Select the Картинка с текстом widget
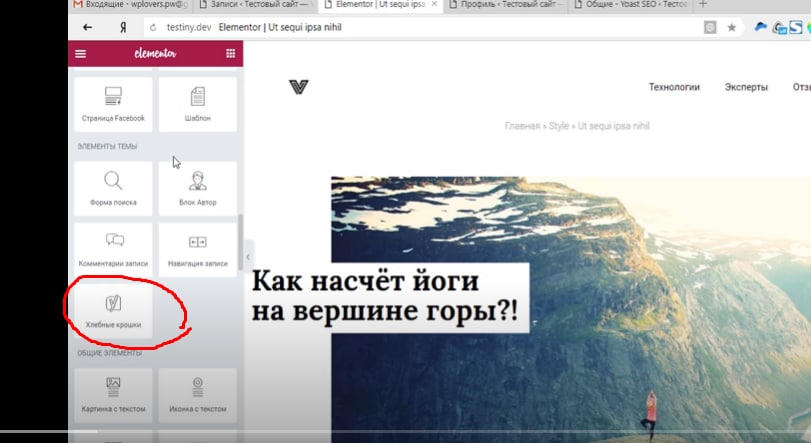Image resolution: width=811 pixels, height=443 pixels. point(113,395)
